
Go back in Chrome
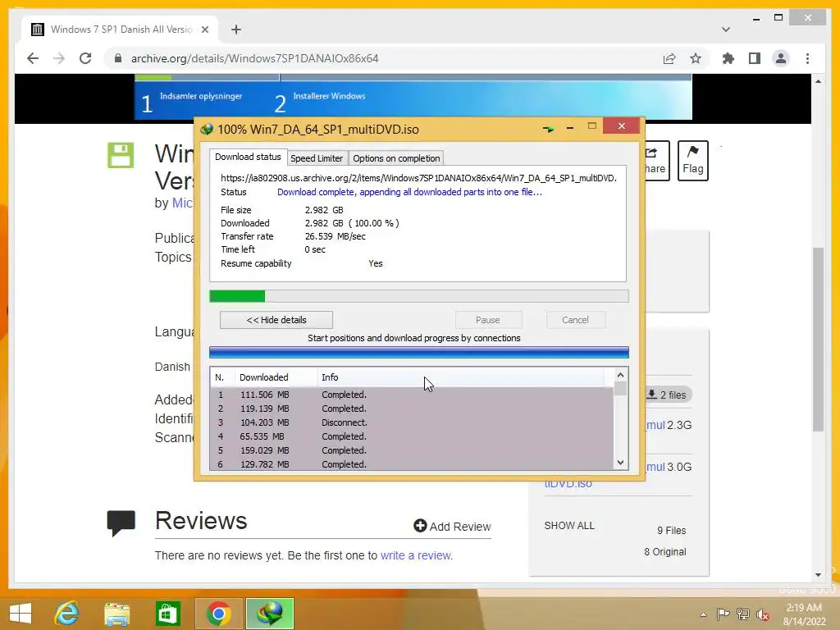pos(33,58)
